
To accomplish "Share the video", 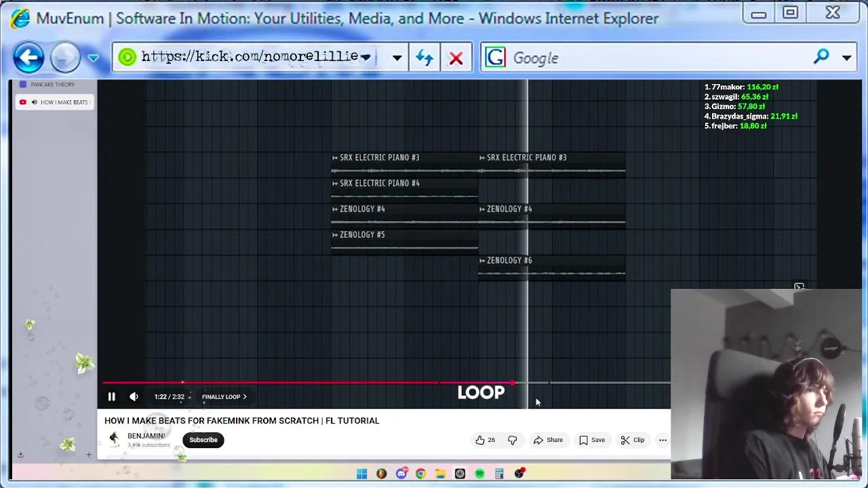I will (548, 440).
